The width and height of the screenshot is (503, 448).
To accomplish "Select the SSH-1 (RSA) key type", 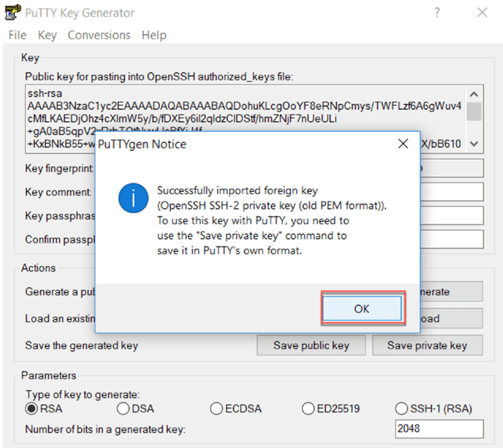I will [x=403, y=408].
